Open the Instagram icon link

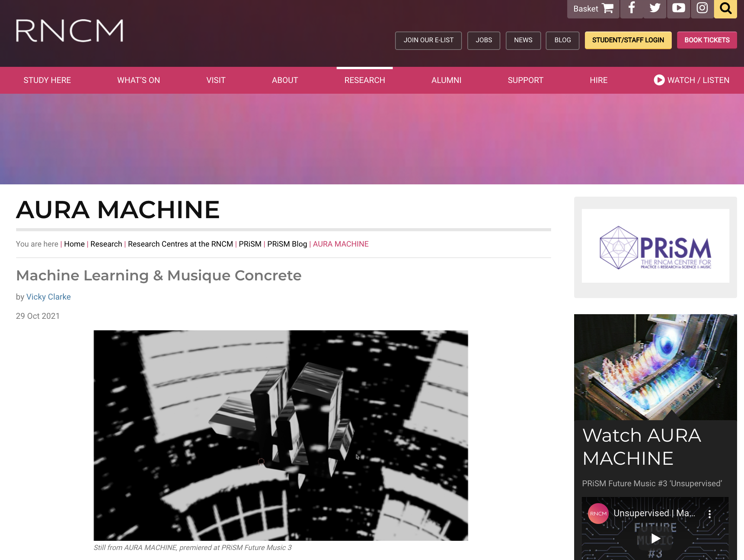(x=702, y=8)
